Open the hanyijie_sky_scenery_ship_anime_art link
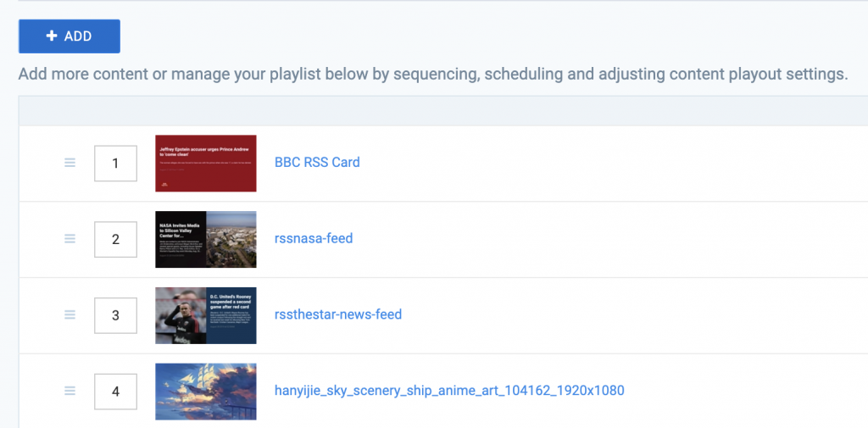 [x=449, y=391]
